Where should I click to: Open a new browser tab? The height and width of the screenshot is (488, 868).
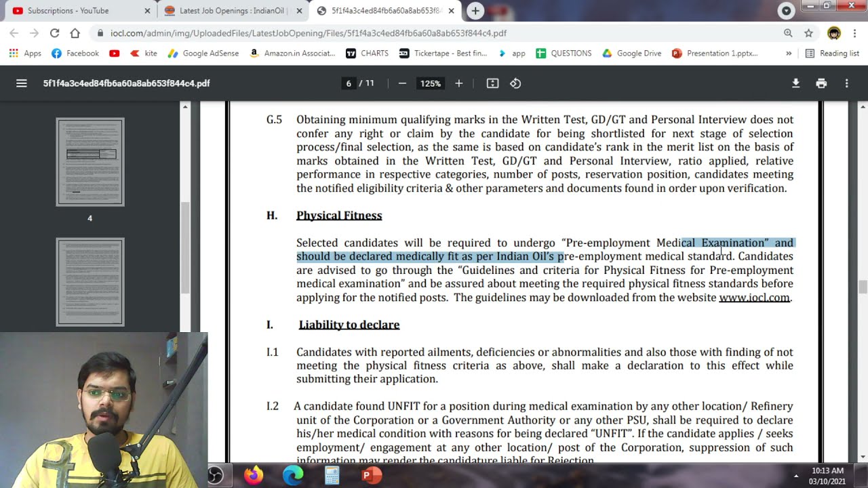(x=475, y=11)
